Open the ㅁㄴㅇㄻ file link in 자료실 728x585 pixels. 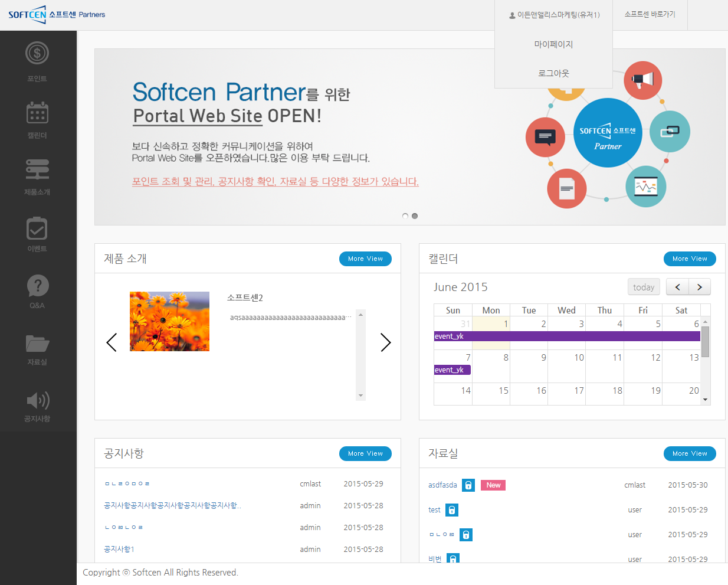coord(441,535)
